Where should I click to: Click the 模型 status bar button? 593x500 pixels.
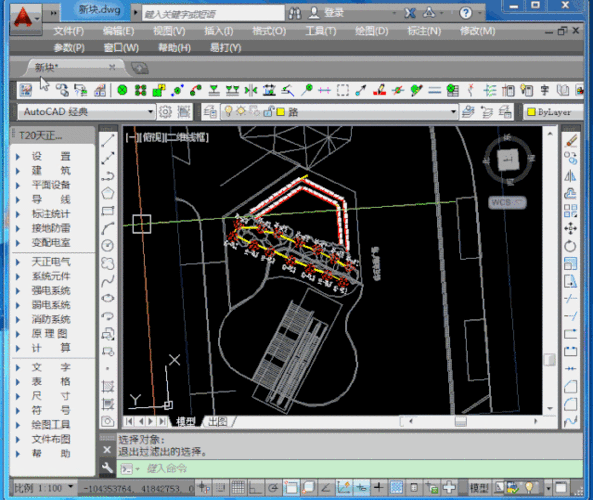pyautogui.click(x=479, y=488)
